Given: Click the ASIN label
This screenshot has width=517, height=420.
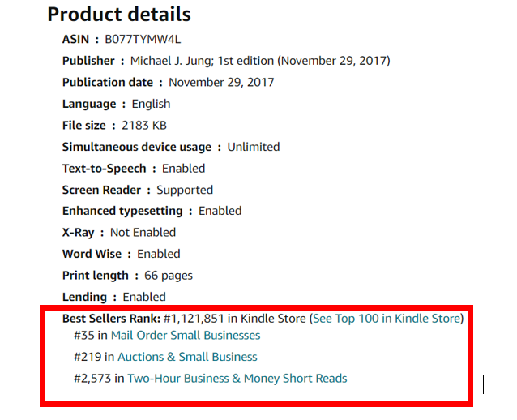Looking at the screenshot, I should click(x=77, y=39).
